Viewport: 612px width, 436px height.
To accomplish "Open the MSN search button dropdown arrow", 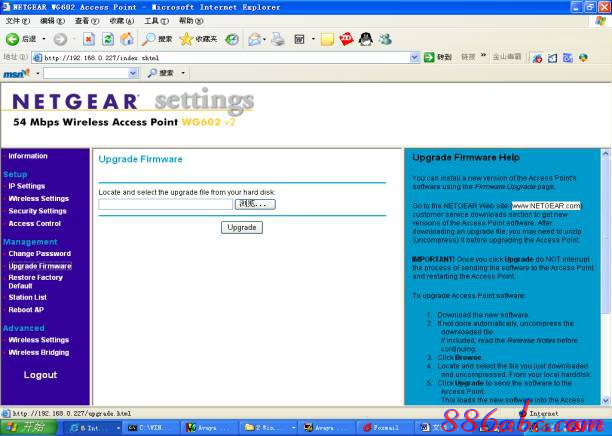I will [183, 73].
